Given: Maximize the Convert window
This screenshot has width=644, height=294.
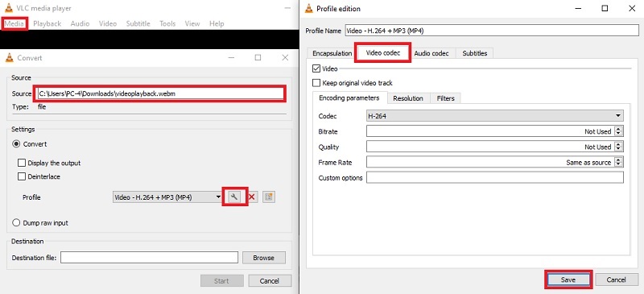Looking at the screenshot, I should (258, 58).
